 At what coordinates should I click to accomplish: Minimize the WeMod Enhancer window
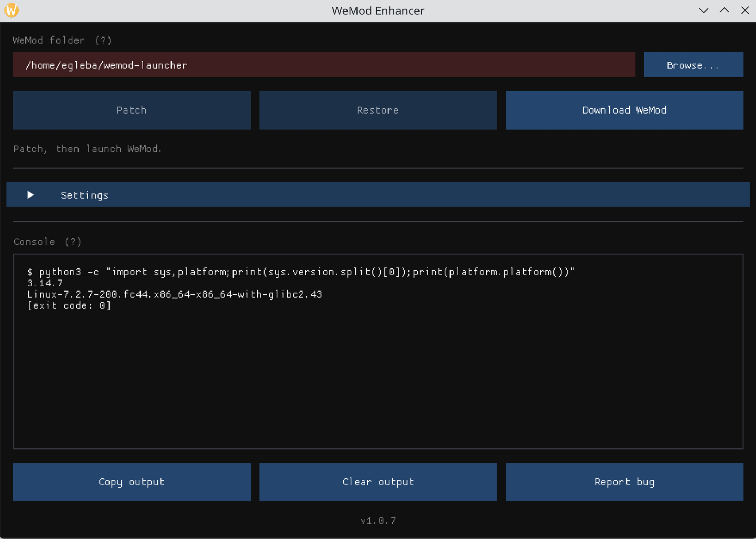point(704,10)
